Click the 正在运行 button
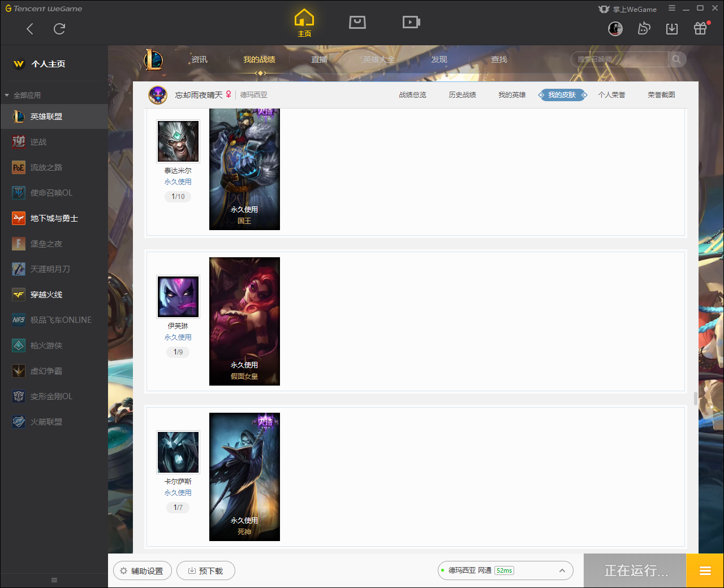The width and height of the screenshot is (724, 588). click(635, 570)
